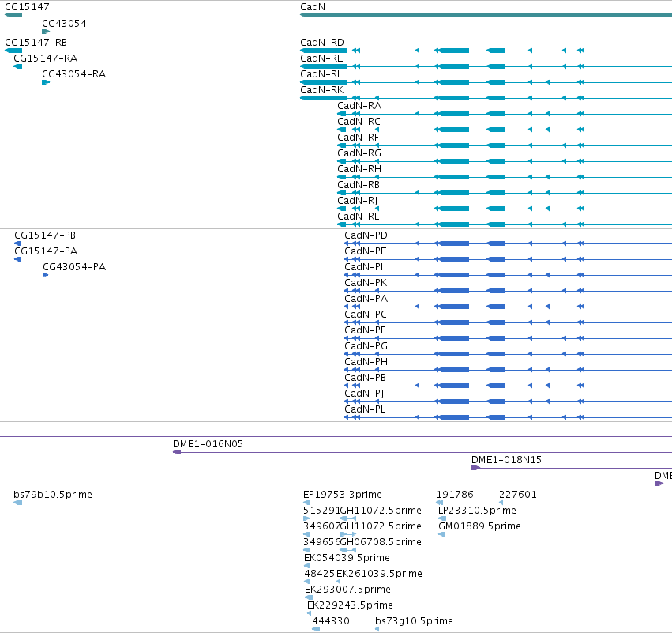672x633 pixels.
Task: Open the 349607 EST label
Action: point(321,526)
